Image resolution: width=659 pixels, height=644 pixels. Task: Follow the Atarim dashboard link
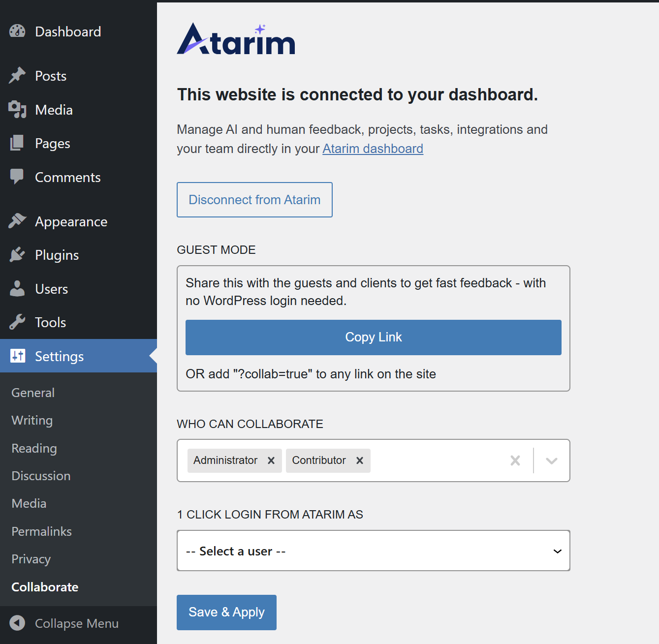click(373, 149)
